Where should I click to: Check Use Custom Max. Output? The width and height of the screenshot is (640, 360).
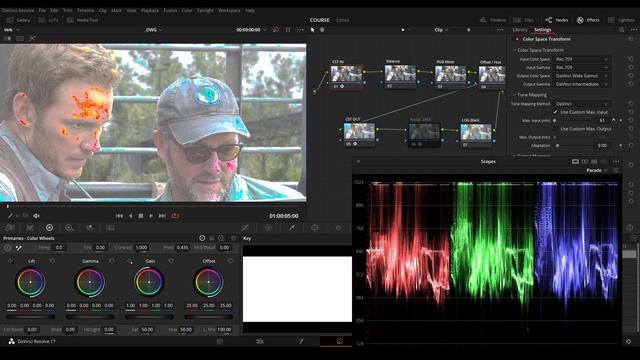tap(555, 129)
